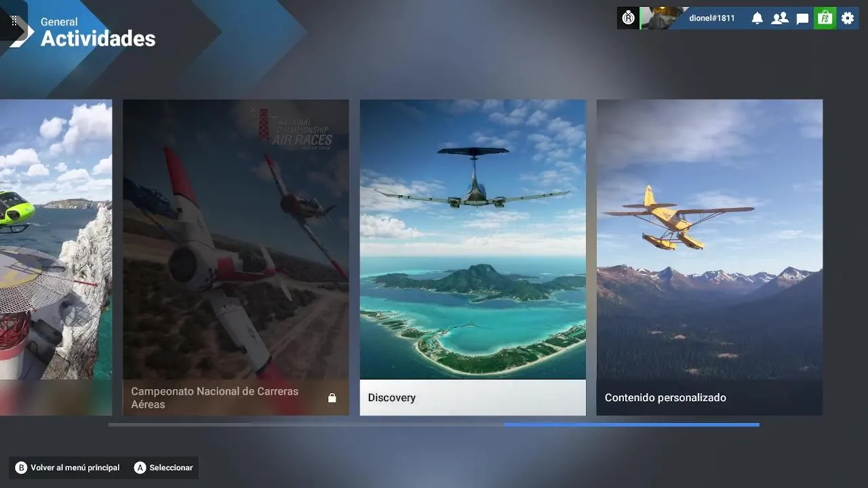Click the blue horizontal scrollbar thumb
This screenshot has width=868, height=488.
click(631, 425)
